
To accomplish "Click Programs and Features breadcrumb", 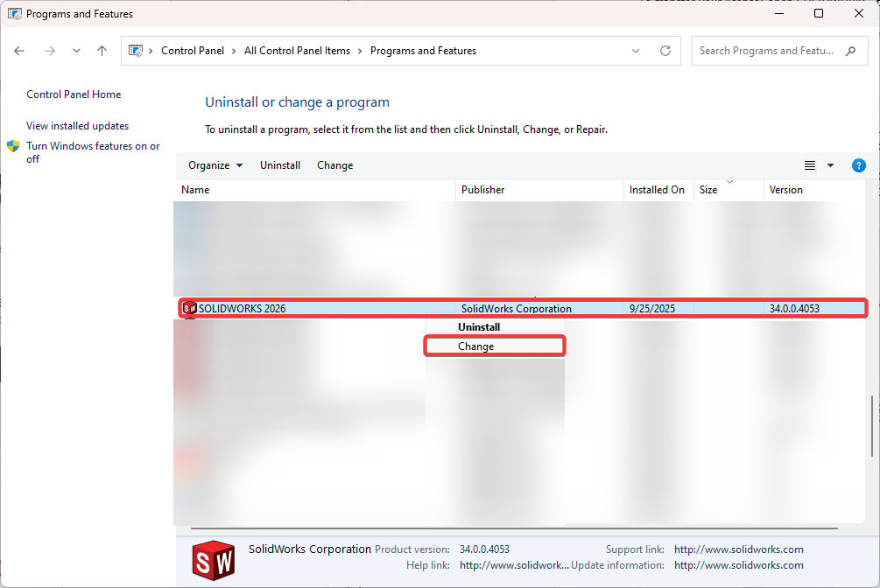I will (x=423, y=51).
